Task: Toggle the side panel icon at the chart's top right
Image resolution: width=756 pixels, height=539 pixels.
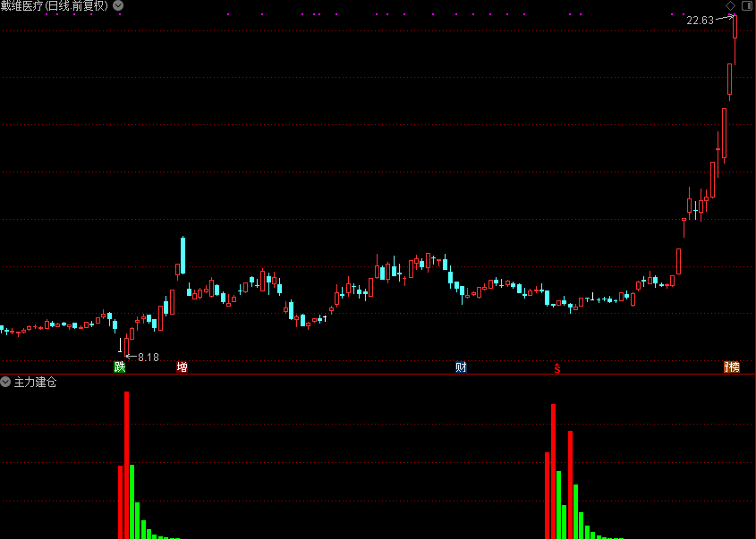Action: click(747, 5)
